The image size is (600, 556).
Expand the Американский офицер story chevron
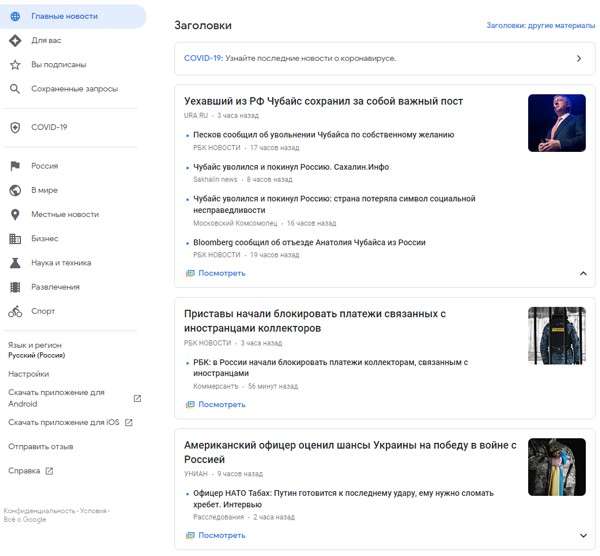(x=583, y=535)
